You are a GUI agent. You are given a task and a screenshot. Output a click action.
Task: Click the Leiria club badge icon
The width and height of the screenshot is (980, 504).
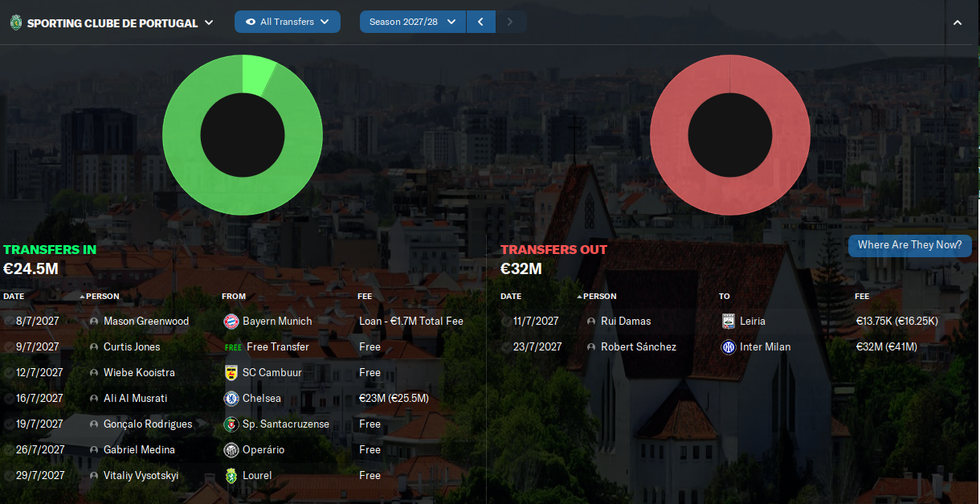click(729, 322)
